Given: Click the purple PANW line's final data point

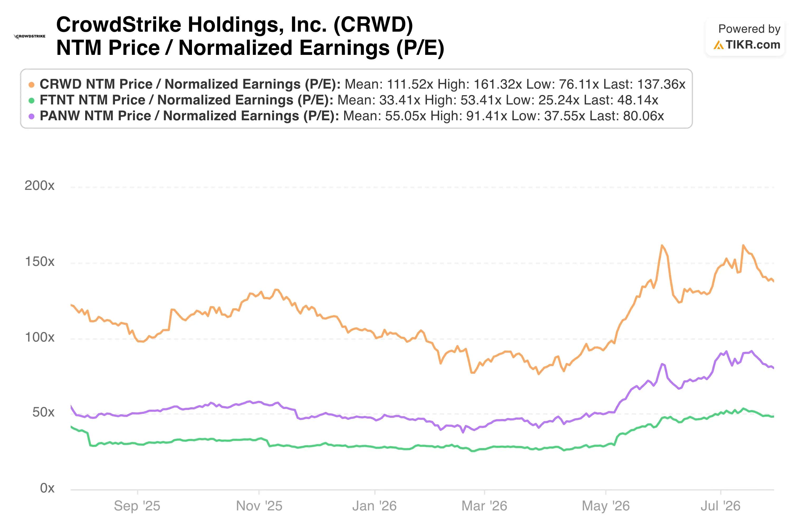Looking at the screenshot, I should tap(773, 368).
